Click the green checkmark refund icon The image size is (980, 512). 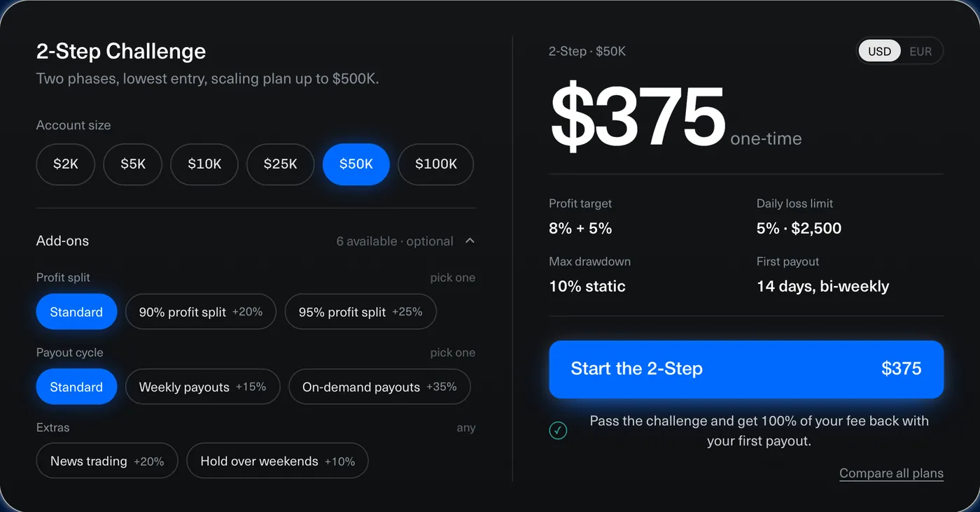(558, 431)
